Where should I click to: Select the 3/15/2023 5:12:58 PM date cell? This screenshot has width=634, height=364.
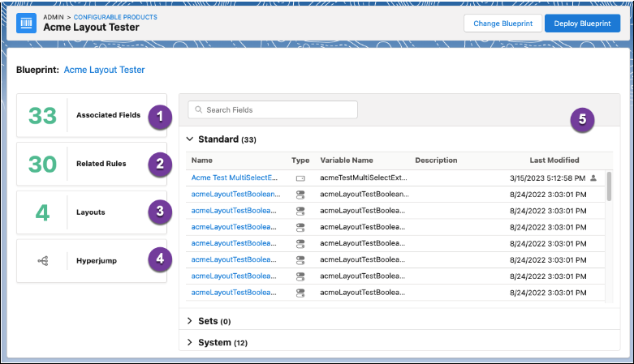(547, 178)
